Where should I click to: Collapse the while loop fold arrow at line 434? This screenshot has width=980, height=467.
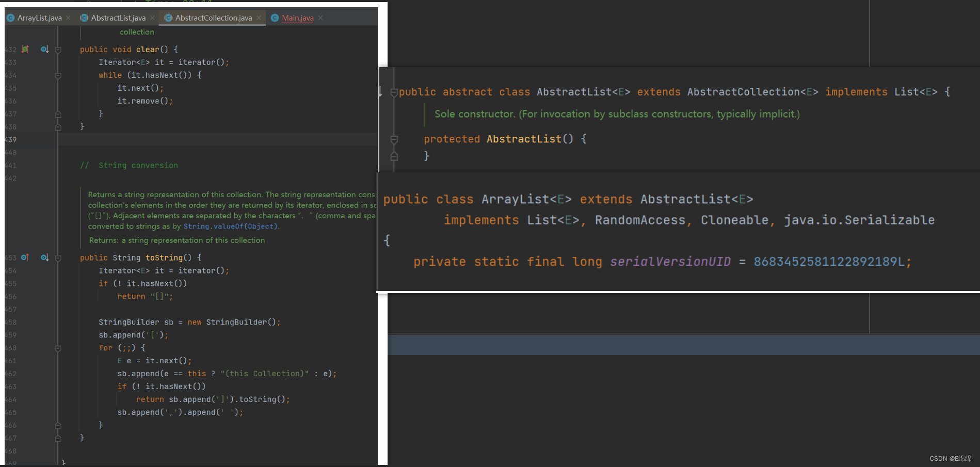(58, 75)
